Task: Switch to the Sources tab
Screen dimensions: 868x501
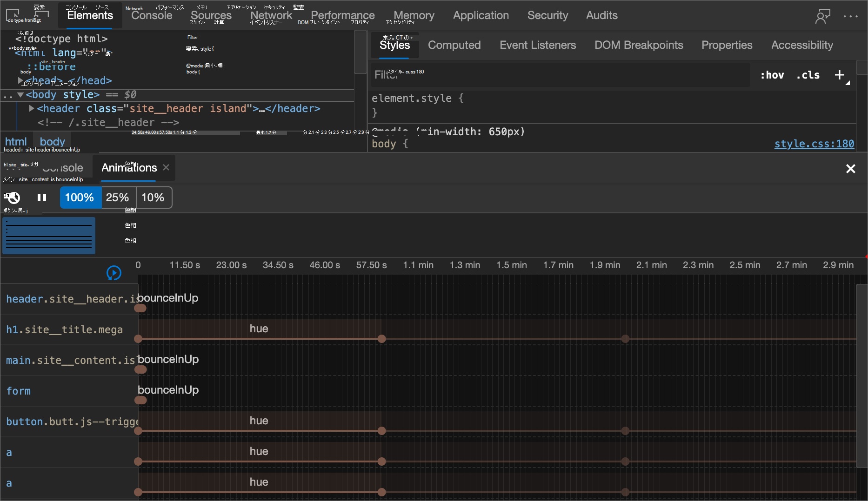Action: 211,15
